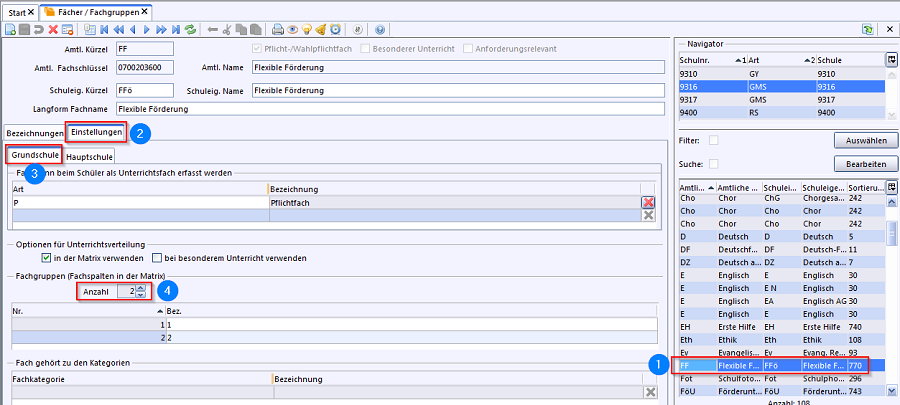
Task: Sort Navigator by Art column header
Action: 781,60
